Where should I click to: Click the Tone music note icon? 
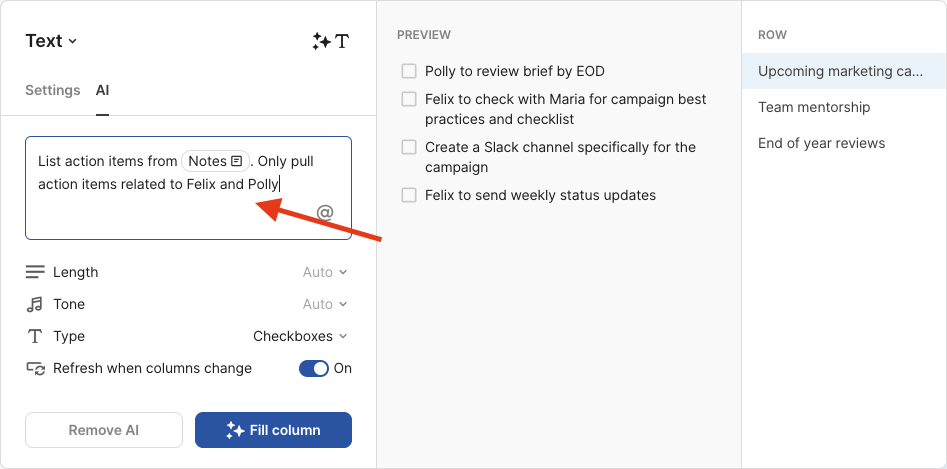[35, 304]
